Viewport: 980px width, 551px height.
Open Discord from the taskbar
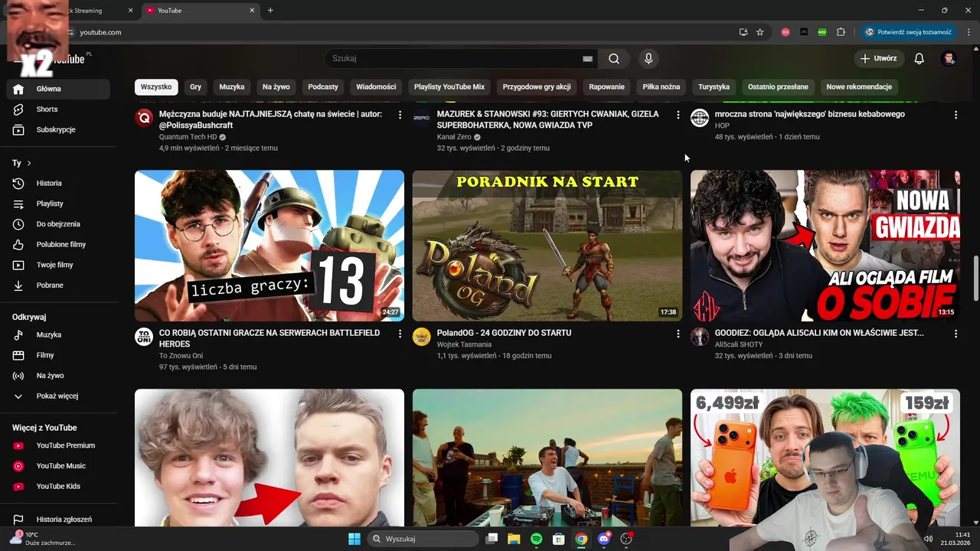pyautogui.click(x=604, y=539)
